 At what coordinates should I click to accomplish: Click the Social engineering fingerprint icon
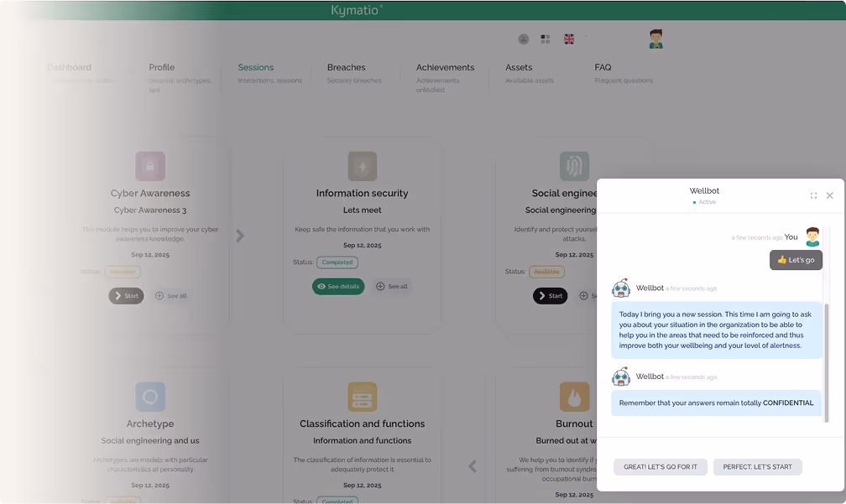(574, 166)
